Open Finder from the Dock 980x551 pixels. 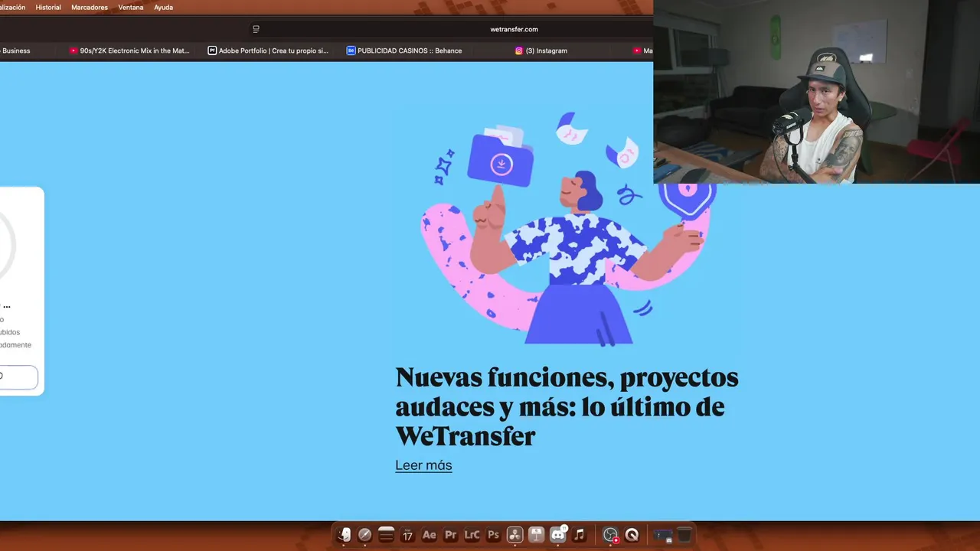(x=344, y=535)
